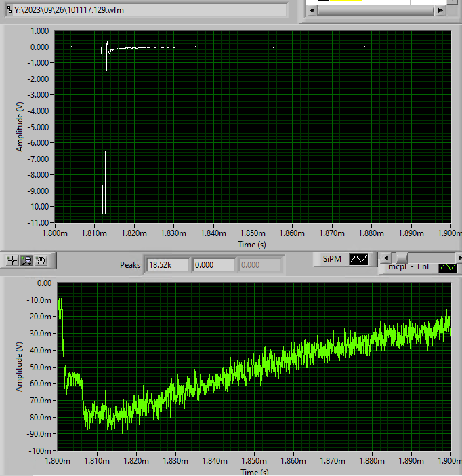Activate the graph zoom magnifier tool
462x476 pixels.
click(x=26, y=260)
